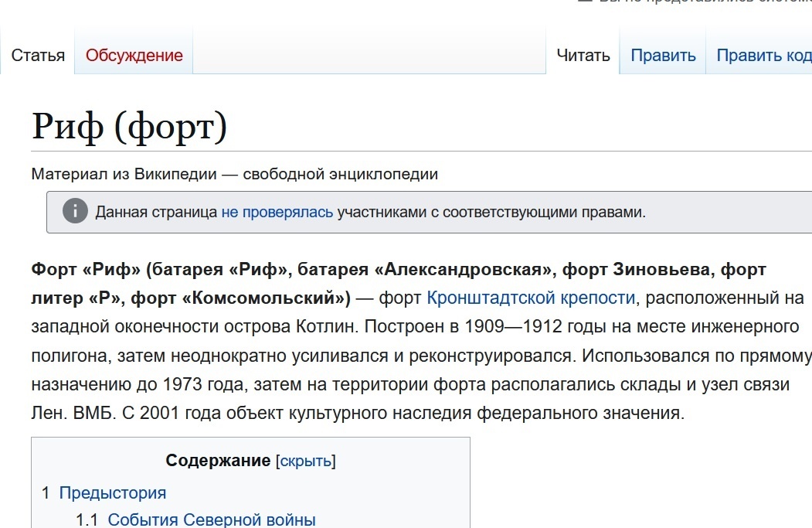Click the Материал из Википедии subtitle text
The width and height of the screenshot is (812, 528).
pos(233,174)
